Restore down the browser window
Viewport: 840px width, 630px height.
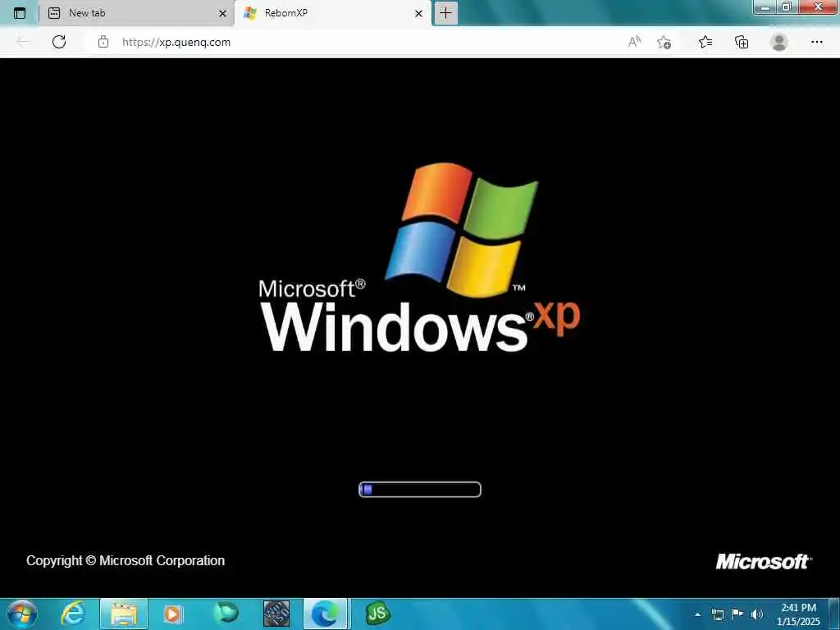point(787,7)
